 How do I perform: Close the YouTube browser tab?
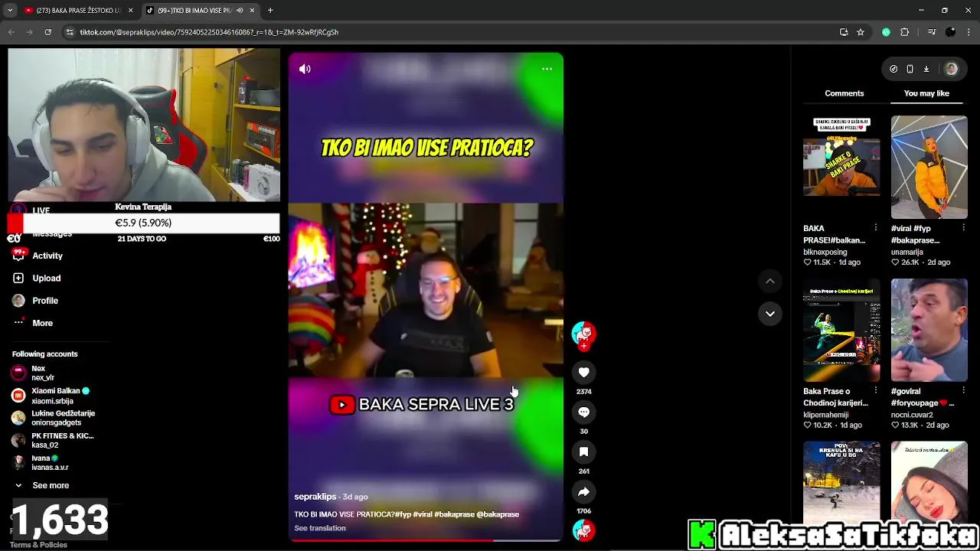(131, 11)
